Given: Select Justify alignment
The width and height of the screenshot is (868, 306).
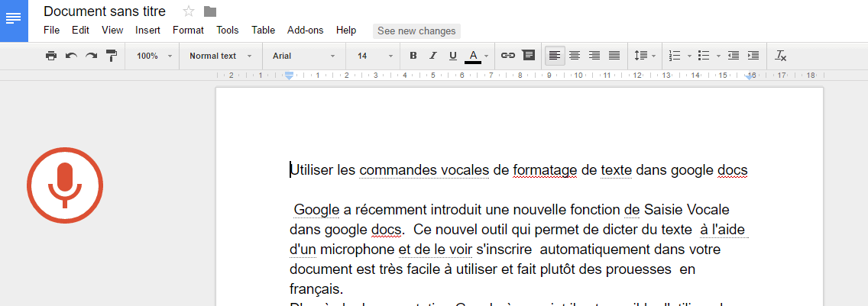Looking at the screenshot, I should click(614, 56).
